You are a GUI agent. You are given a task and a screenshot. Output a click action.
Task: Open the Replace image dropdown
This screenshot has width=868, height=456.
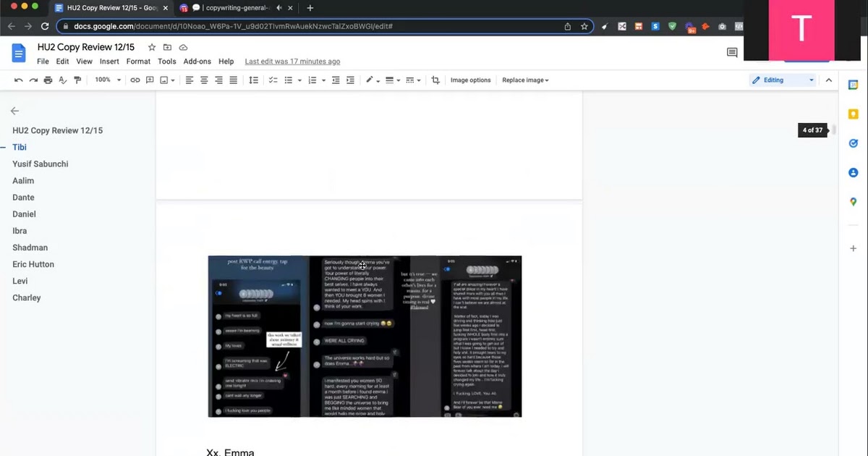point(525,80)
